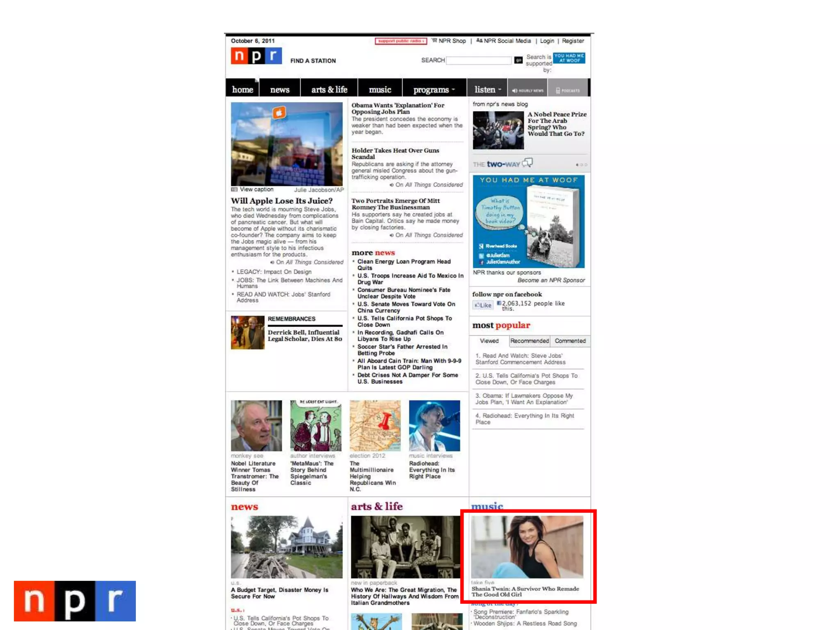
Task: Switch to the Commented tab in most popular
Action: pyautogui.click(x=570, y=341)
